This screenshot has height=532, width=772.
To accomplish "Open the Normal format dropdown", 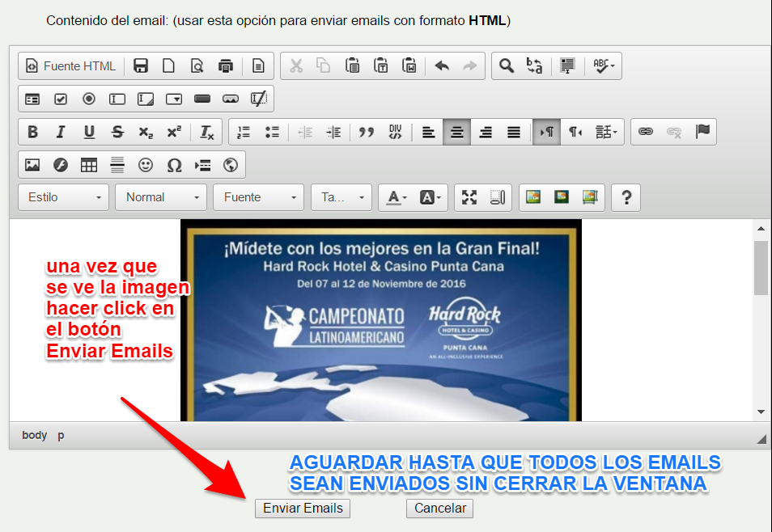I will 162,197.
